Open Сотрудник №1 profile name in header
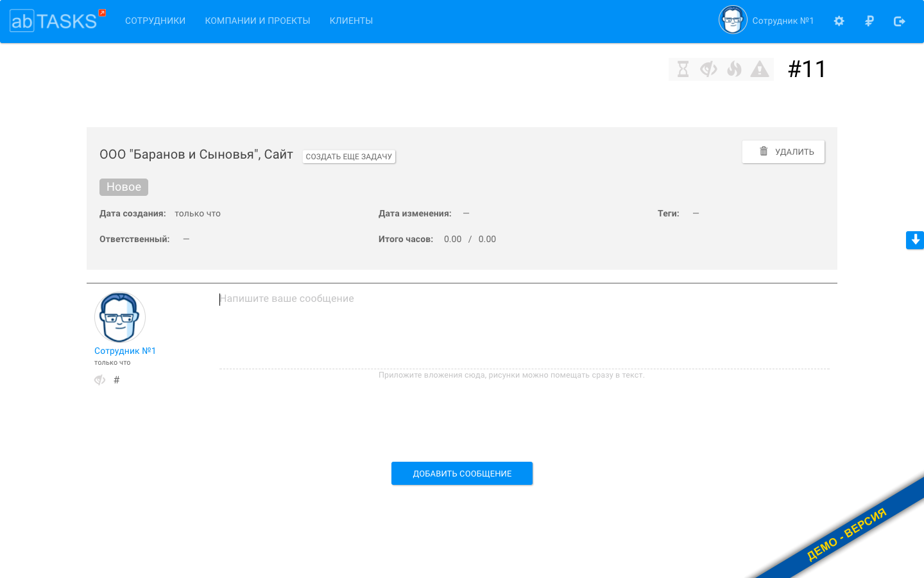924x578 pixels. pos(783,21)
